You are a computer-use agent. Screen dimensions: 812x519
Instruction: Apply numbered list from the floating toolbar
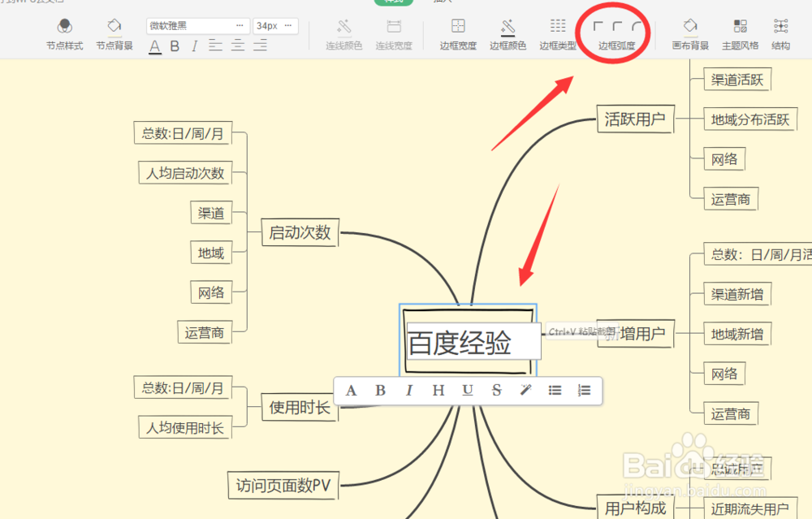pos(584,390)
